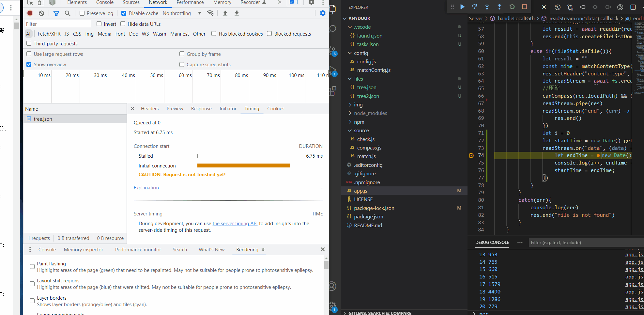Export HAR file with the download arrow
644x315 pixels.
tap(237, 13)
